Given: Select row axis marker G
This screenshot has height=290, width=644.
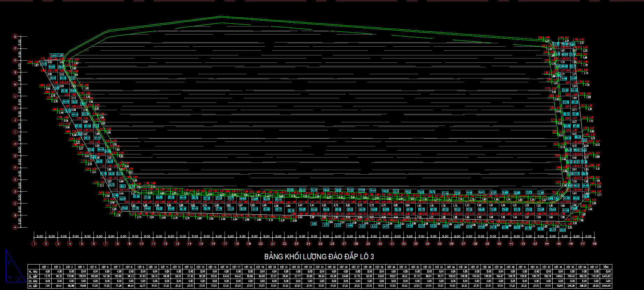Looking at the screenshot, I should (15, 156).
